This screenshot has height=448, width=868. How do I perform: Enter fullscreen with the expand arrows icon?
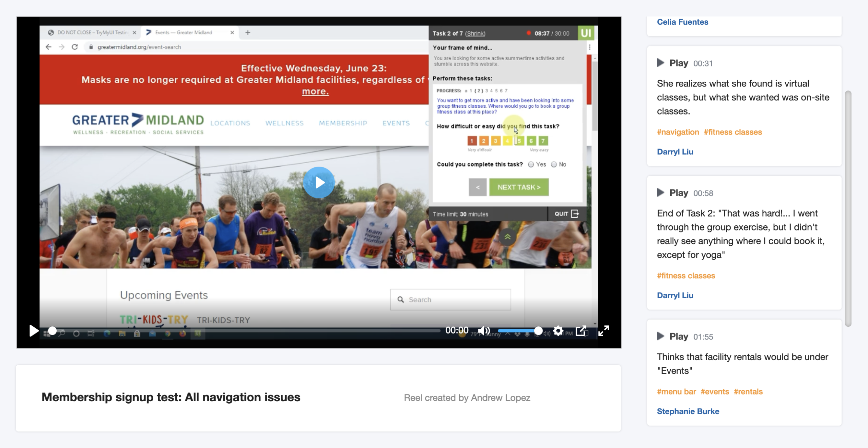[x=604, y=331]
